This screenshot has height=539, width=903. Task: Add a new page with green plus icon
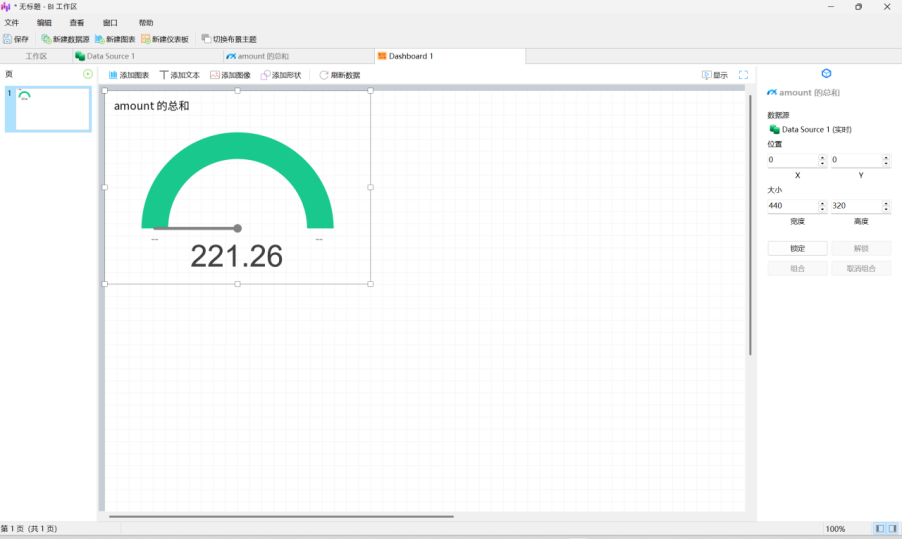[88, 74]
